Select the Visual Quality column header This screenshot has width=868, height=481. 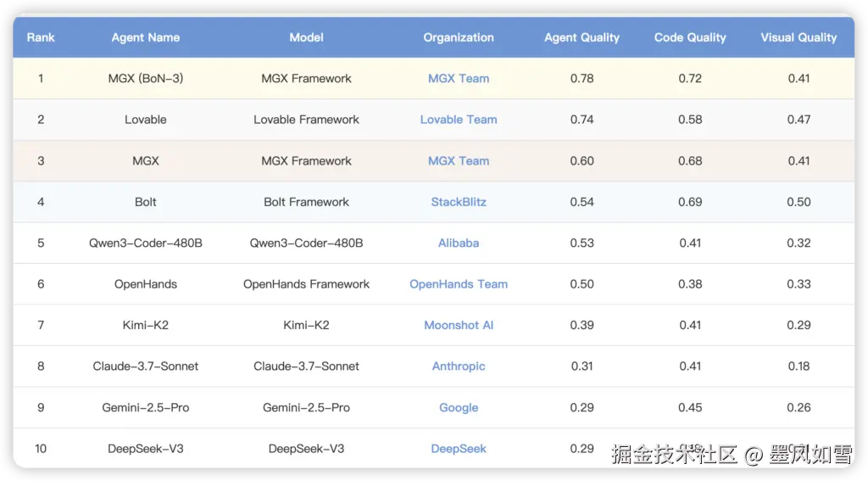pos(798,37)
